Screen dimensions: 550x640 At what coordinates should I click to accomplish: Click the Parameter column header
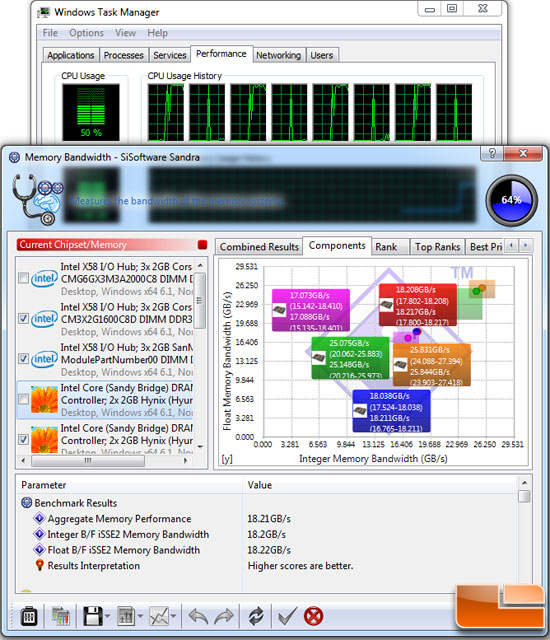point(130,484)
